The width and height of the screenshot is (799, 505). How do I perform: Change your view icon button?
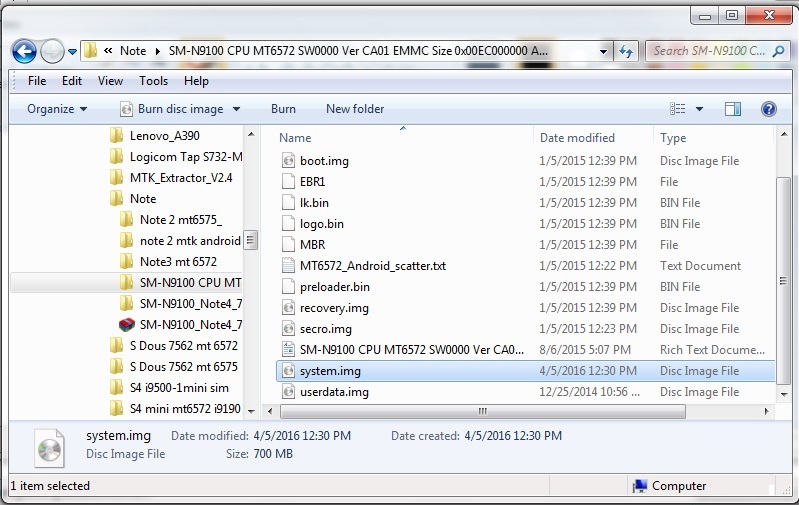pos(677,109)
